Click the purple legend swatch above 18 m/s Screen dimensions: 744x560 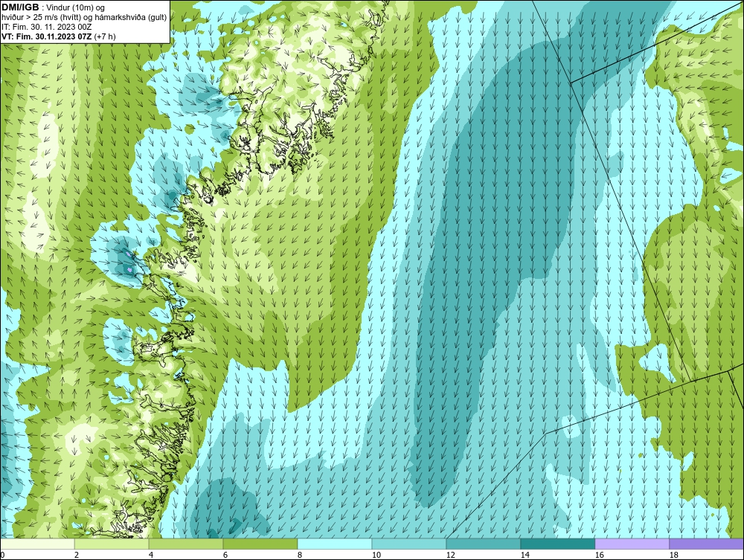[706, 544]
